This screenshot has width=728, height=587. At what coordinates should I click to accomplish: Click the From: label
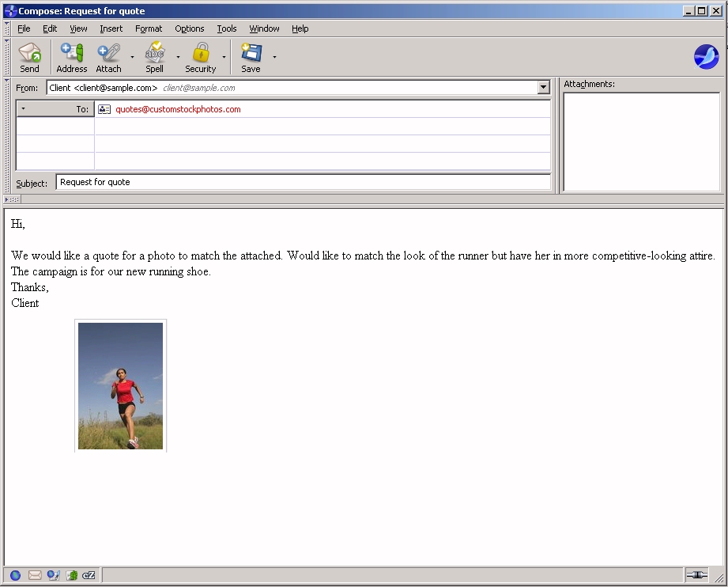pos(27,88)
